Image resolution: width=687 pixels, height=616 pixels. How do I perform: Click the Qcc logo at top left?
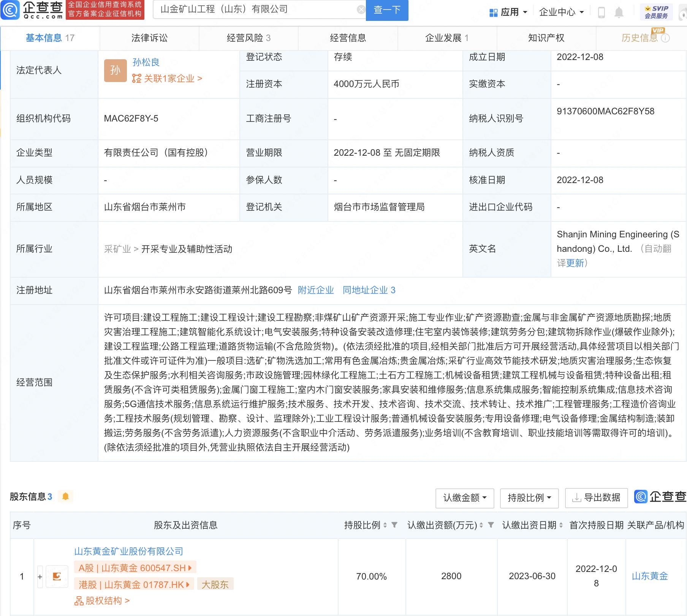32,10
